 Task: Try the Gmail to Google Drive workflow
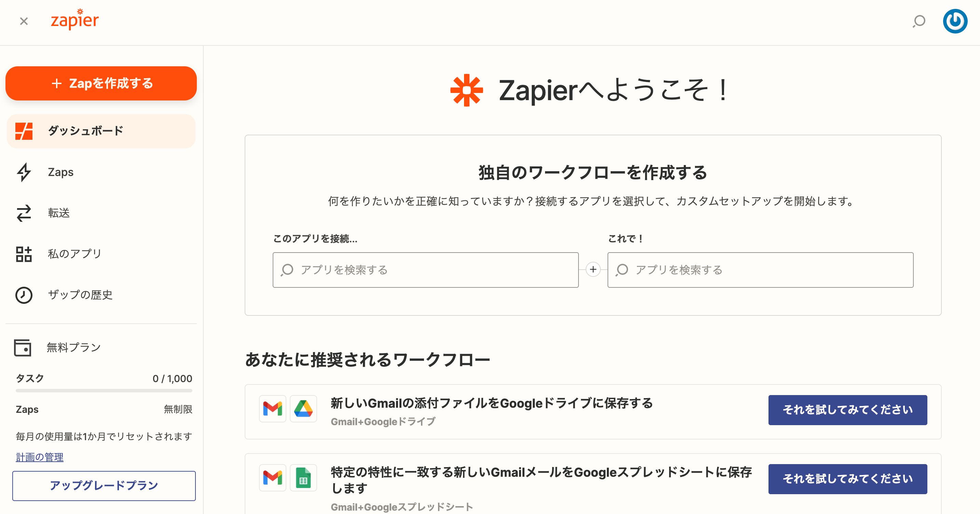tap(847, 410)
